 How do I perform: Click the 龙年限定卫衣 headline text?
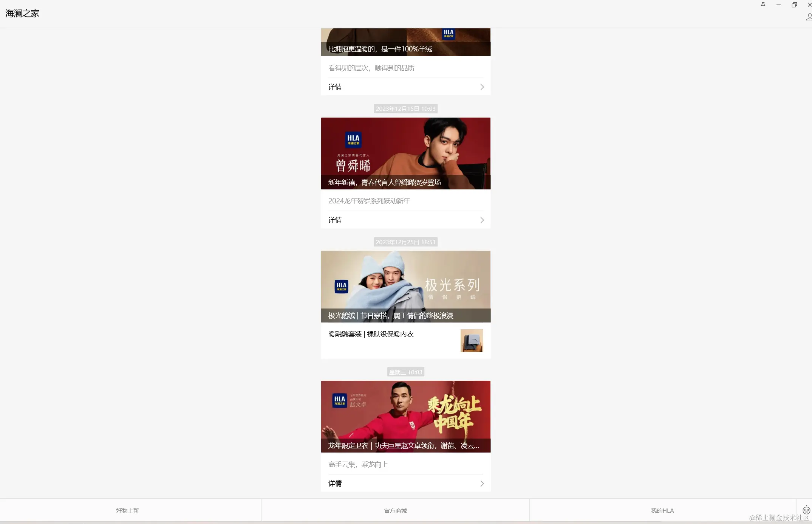(x=403, y=446)
